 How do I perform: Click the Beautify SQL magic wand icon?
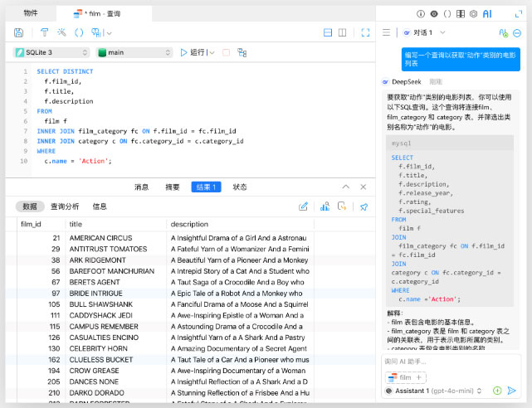(x=61, y=32)
